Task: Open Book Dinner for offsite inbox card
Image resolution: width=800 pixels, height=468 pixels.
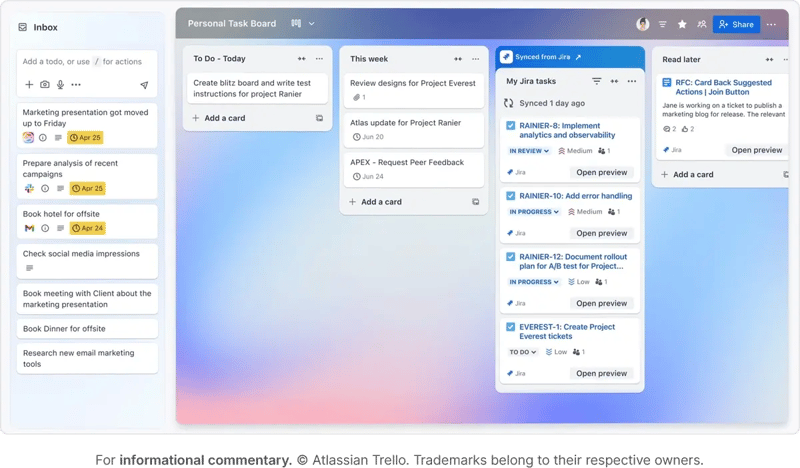Action: (87, 329)
